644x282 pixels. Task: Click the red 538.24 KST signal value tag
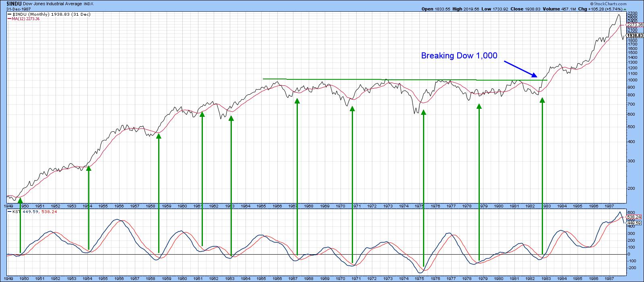coord(634,217)
